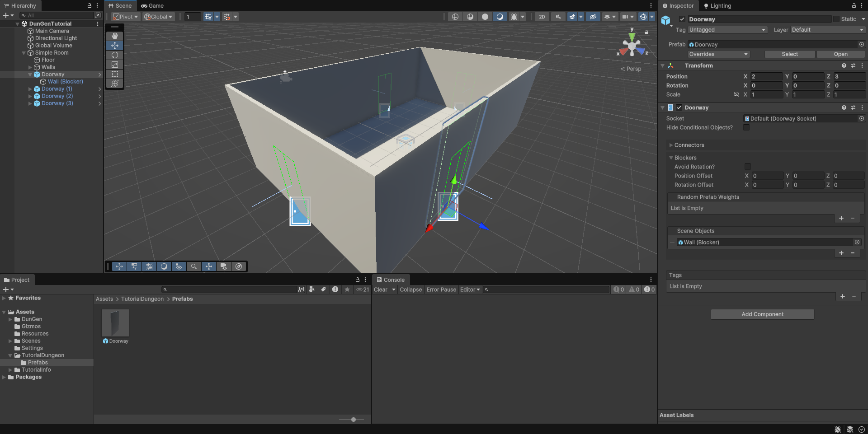
Task: Select the Hand view tool
Action: [x=115, y=36]
